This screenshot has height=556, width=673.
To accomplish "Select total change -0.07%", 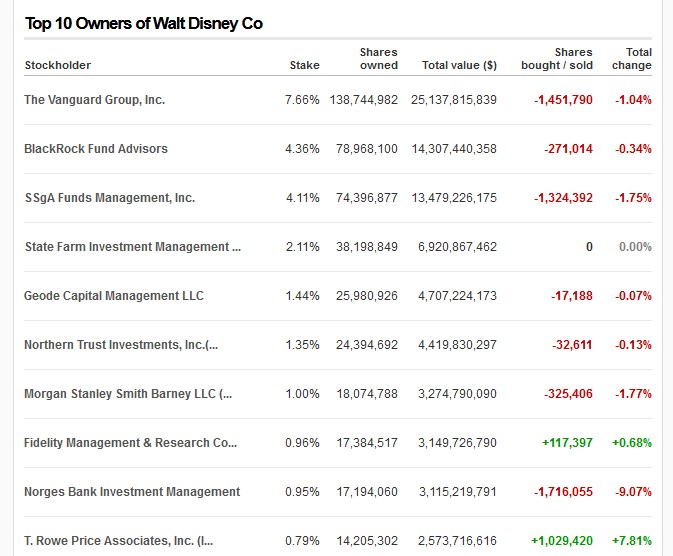I will [x=633, y=295].
